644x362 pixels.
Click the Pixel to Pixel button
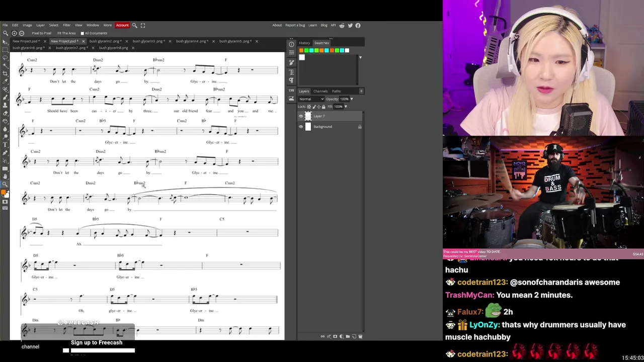(x=42, y=33)
